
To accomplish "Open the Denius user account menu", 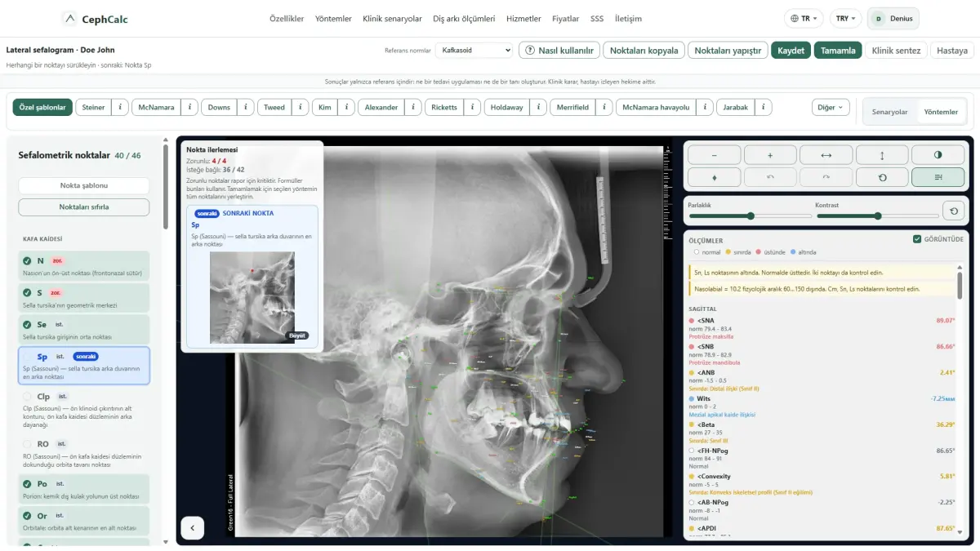I will click(893, 18).
